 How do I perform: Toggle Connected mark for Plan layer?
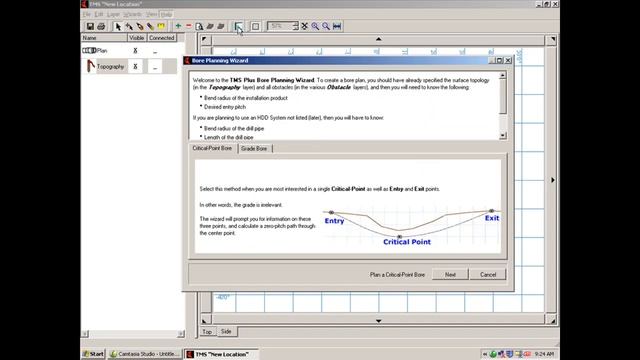[x=155, y=51]
